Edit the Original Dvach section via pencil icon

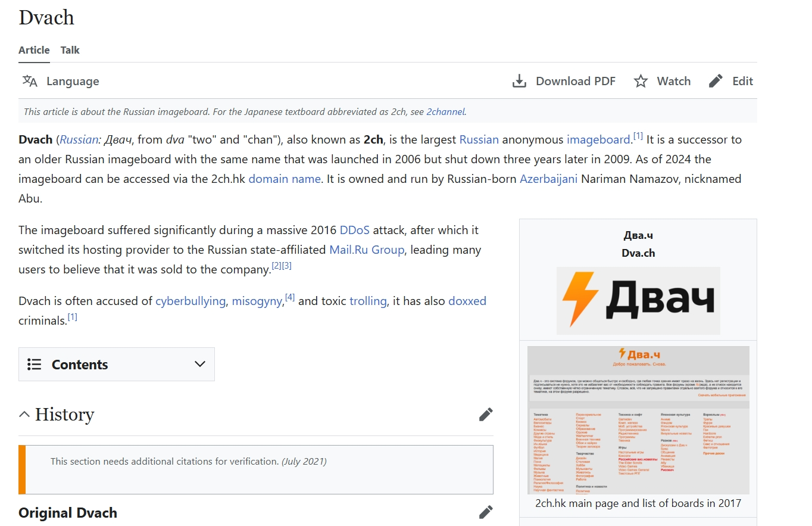[486, 512]
